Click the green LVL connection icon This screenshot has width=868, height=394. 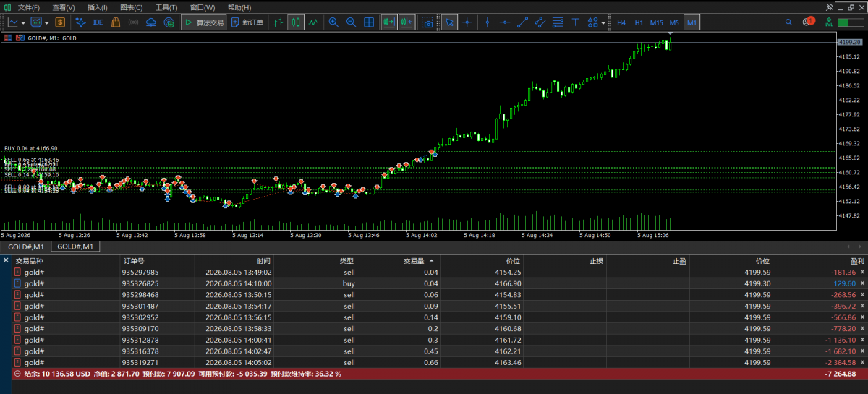[827, 22]
